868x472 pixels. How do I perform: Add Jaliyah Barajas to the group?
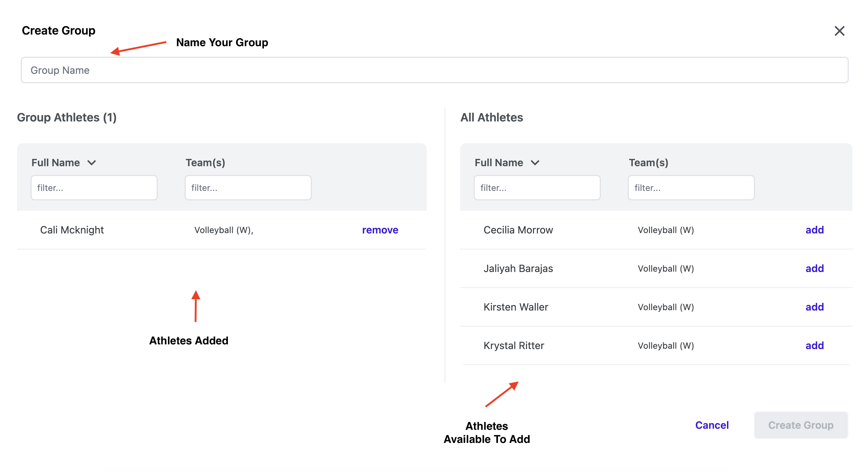pyautogui.click(x=814, y=268)
